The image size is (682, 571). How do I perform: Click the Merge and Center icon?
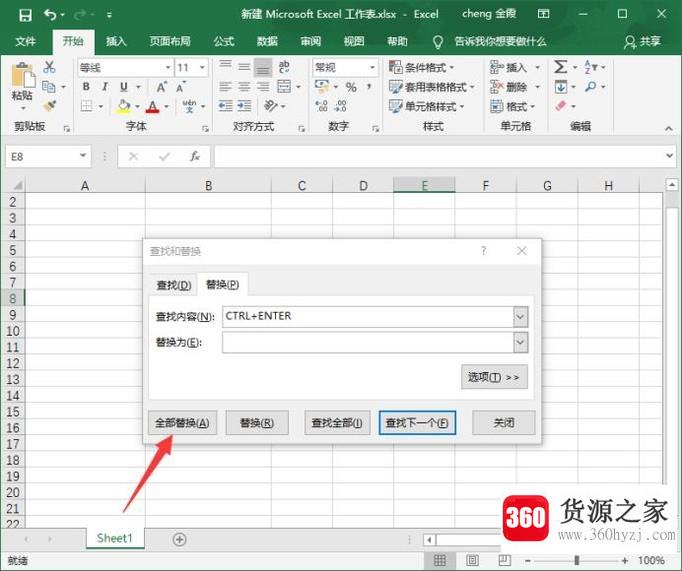pos(284,87)
